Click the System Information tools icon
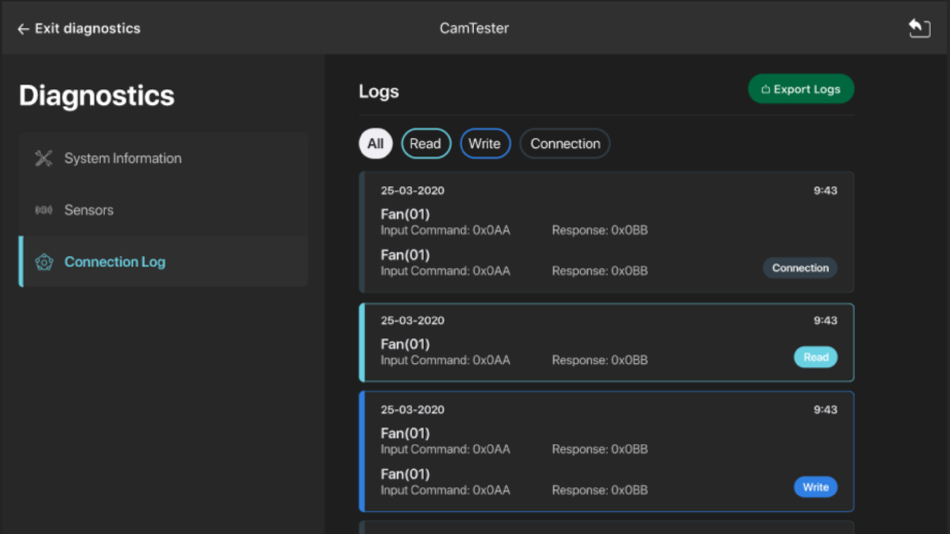 [44, 158]
